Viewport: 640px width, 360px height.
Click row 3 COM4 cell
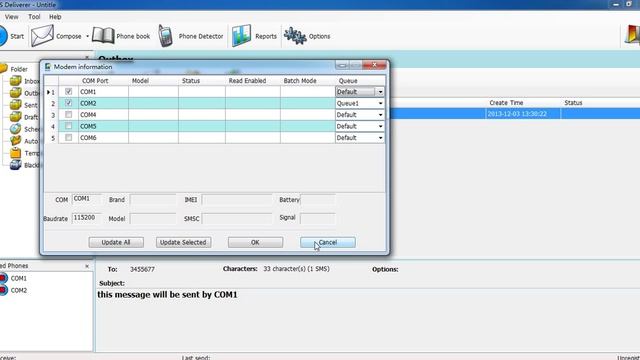[x=104, y=115]
